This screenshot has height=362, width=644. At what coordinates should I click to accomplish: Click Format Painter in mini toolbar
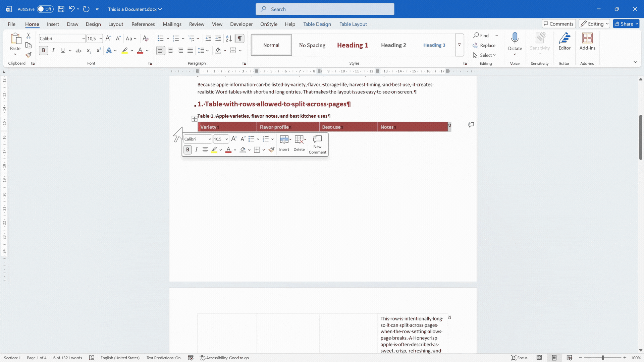[272, 150]
